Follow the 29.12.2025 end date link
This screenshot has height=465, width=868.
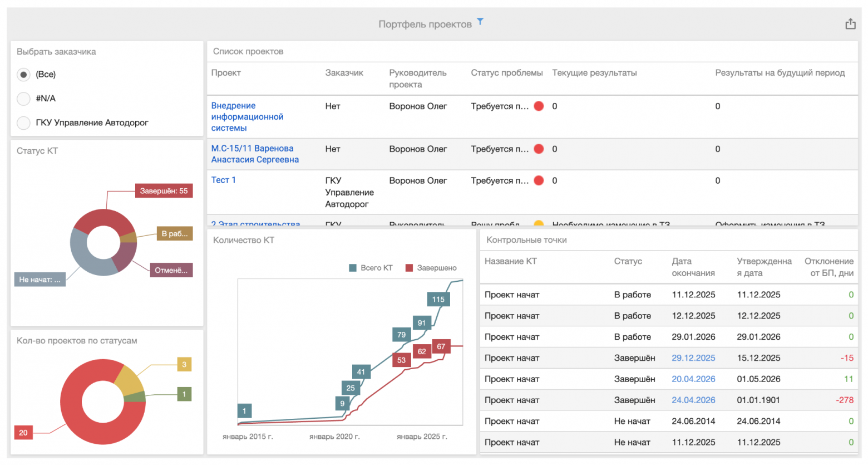click(x=693, y=358)
